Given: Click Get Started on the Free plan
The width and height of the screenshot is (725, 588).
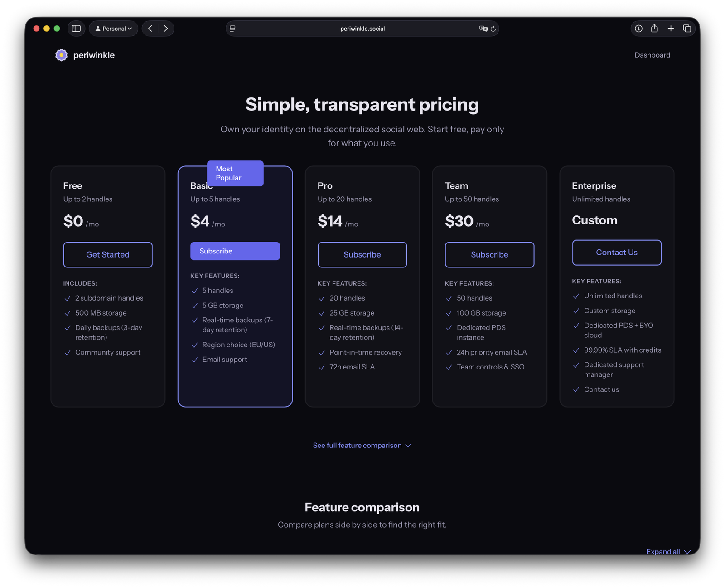Looking at the screenshot, I should [107, 254].
